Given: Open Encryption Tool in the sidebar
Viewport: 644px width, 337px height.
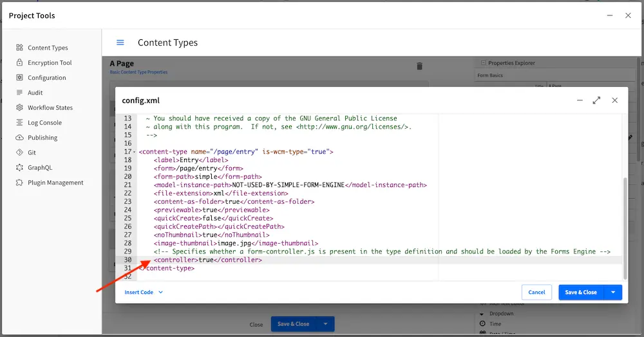Looking at the screenshot, I should click(50, 63).
